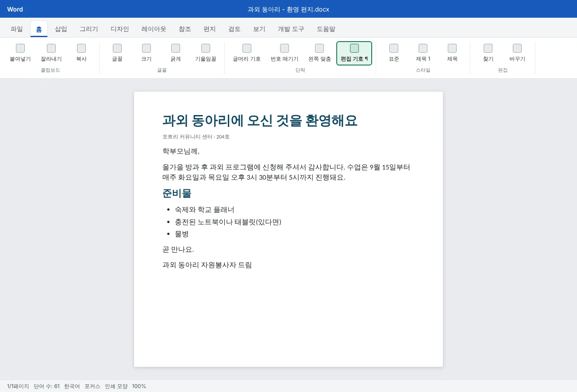Click the text 학부모님께,
577x392 pixels.
click(181, 151)
